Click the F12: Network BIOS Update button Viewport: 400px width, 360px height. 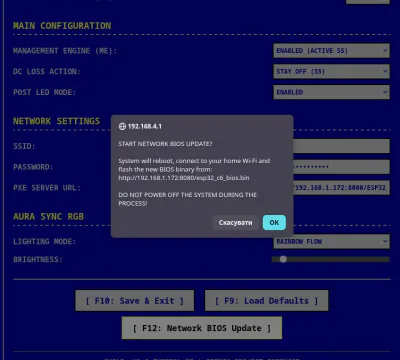click(x=202, y=328)
